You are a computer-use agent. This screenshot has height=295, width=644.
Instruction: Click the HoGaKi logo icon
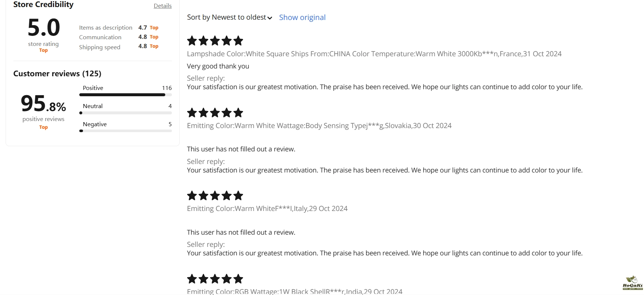[x=633, y=283]
